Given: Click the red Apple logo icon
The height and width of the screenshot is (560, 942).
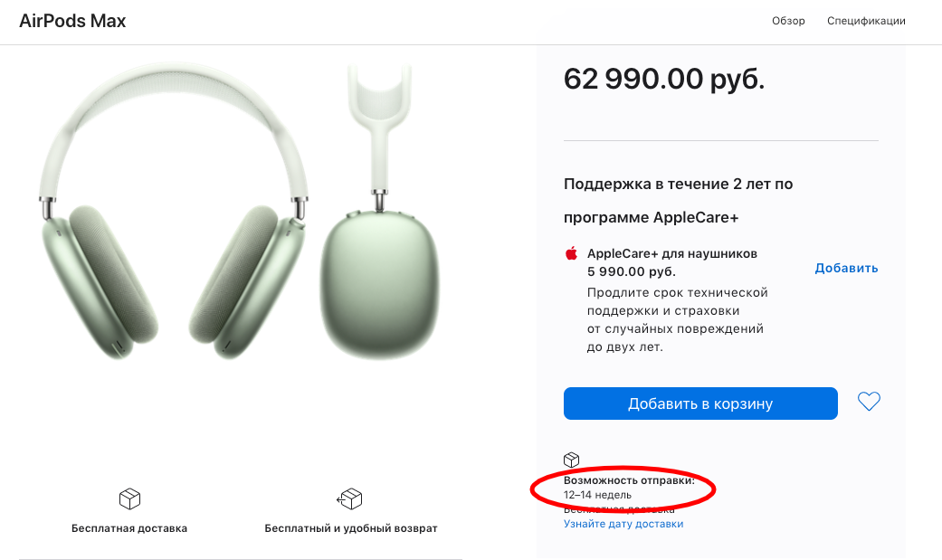Looking at the screenshot, I should point(571,253).
